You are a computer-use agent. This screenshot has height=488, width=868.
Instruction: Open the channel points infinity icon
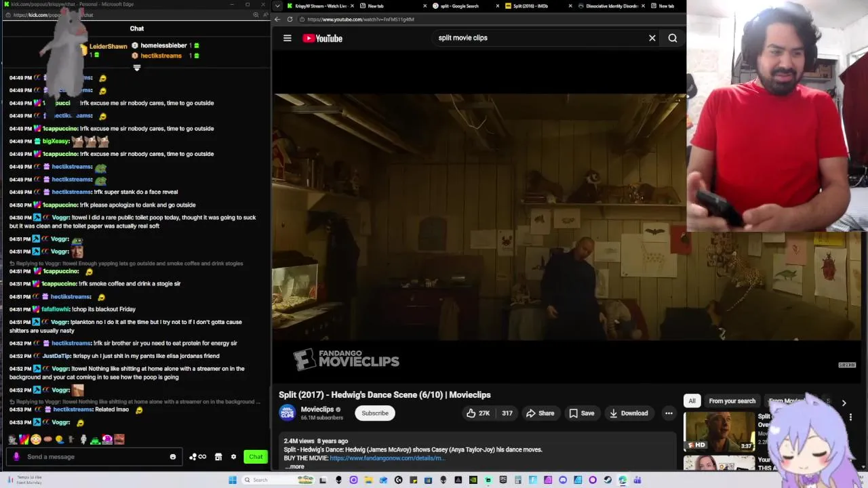[197, 457]
